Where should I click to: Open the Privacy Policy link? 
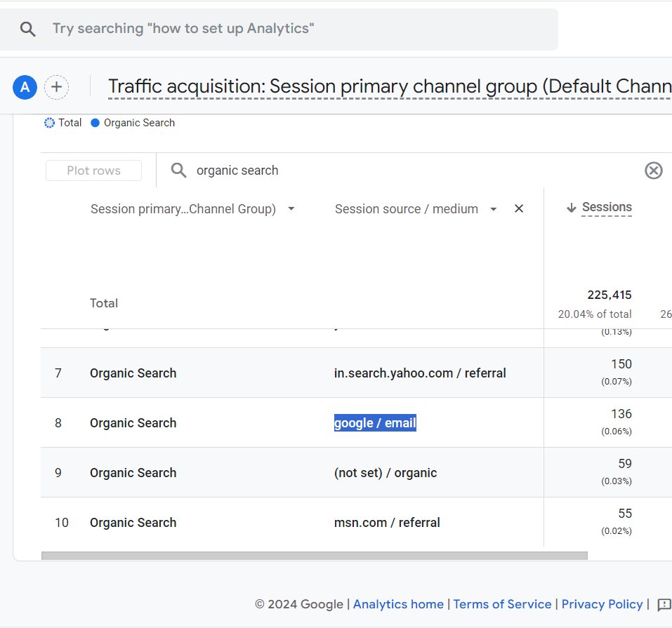coord(602,604)
